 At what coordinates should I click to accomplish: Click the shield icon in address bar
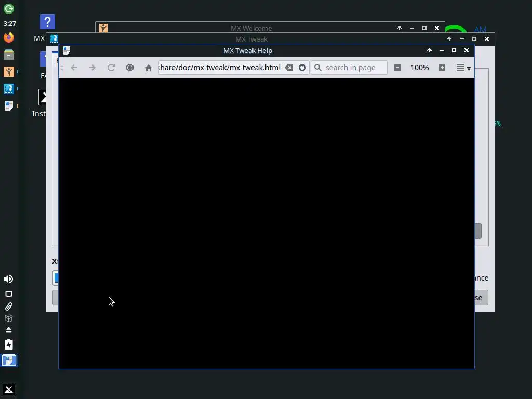pos(302,68)
